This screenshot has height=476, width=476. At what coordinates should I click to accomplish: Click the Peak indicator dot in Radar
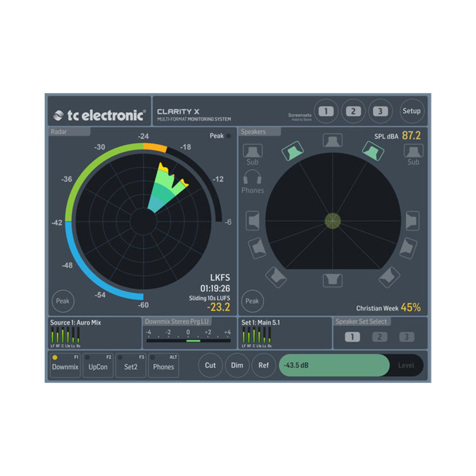click(228, 136)
